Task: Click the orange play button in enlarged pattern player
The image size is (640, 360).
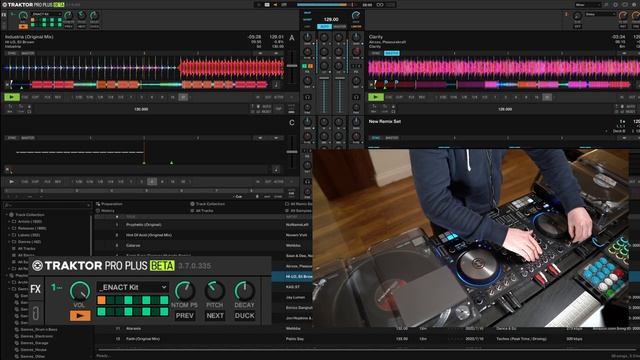Action: coord(80,316)
